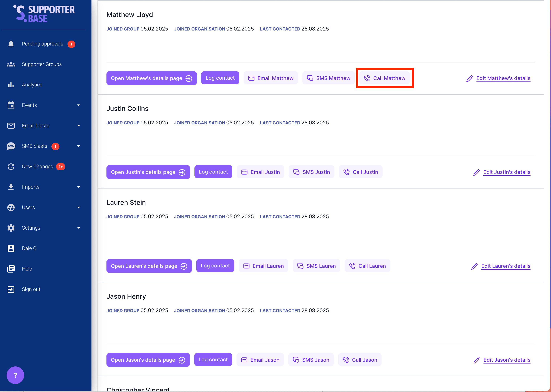Open the Imports menu item
Viewport: 551px width, 392px height.
coord(31,187)
